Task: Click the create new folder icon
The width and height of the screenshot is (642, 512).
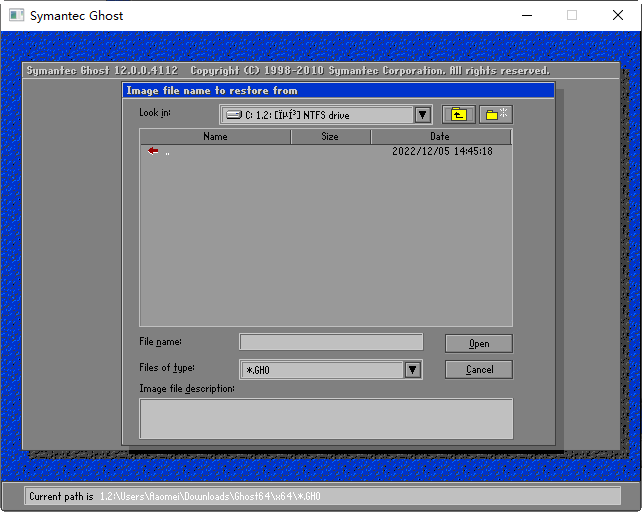Action: tap(496, 115)
